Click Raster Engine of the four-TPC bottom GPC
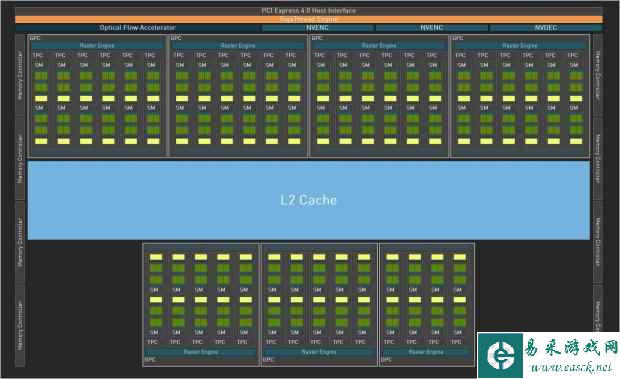This screenshot has height=379, width=620. click(426, 351)
